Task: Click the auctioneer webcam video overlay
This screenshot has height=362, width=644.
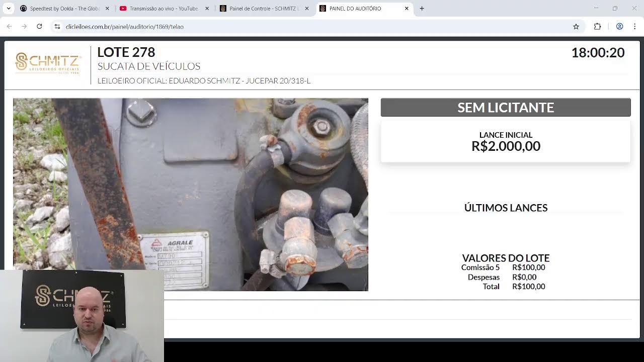Action: point(82,316)
